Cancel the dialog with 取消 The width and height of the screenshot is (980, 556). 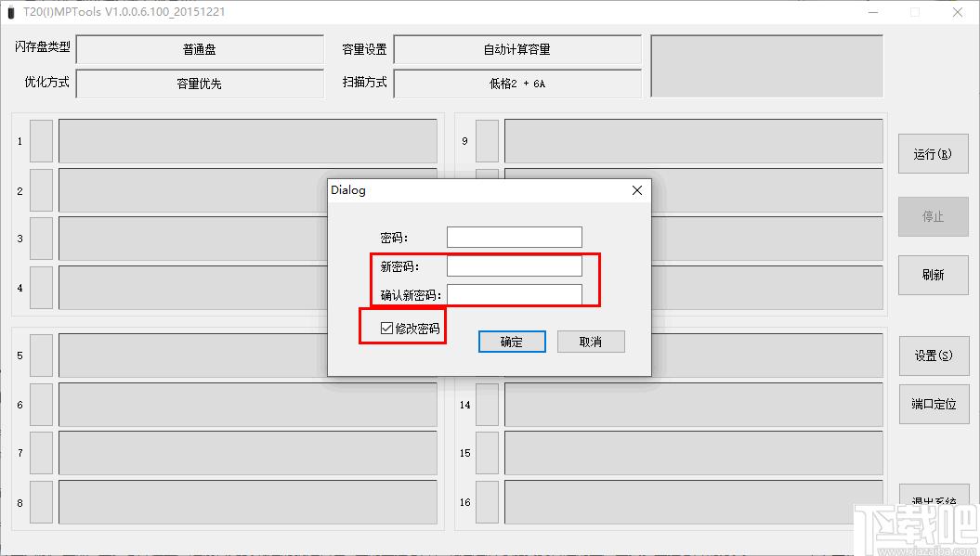591,342
